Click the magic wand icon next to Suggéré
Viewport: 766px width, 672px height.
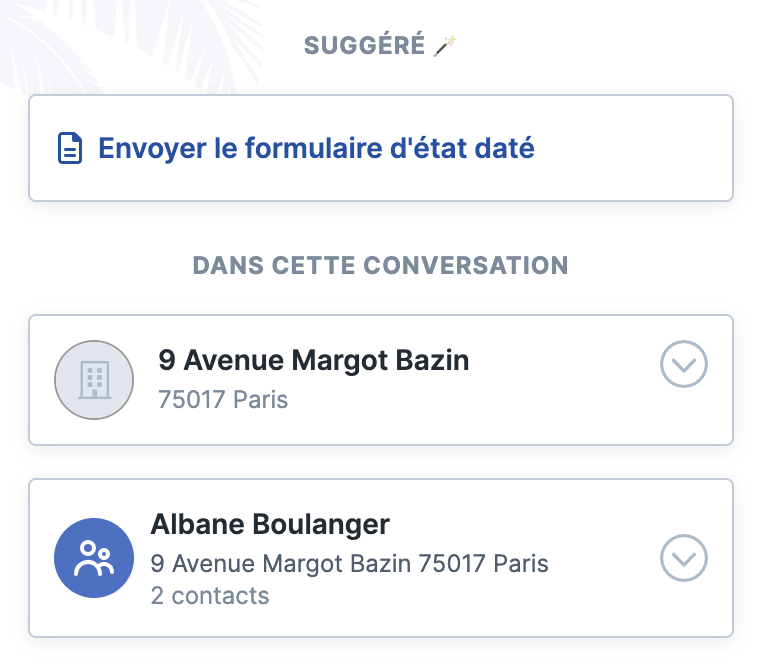coord(444,46)
